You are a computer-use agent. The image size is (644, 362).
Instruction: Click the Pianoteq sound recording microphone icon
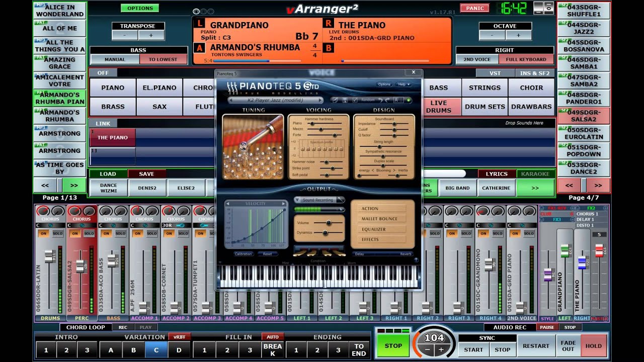340,200
